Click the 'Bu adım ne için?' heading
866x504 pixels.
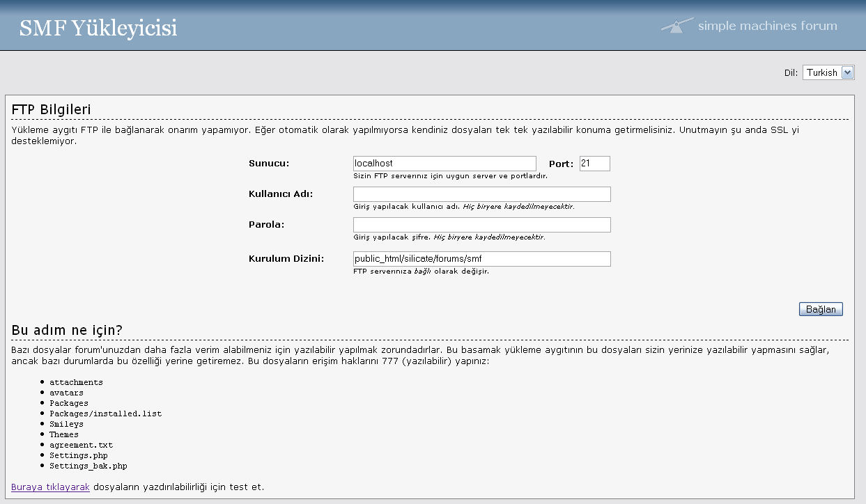point(67,329)
